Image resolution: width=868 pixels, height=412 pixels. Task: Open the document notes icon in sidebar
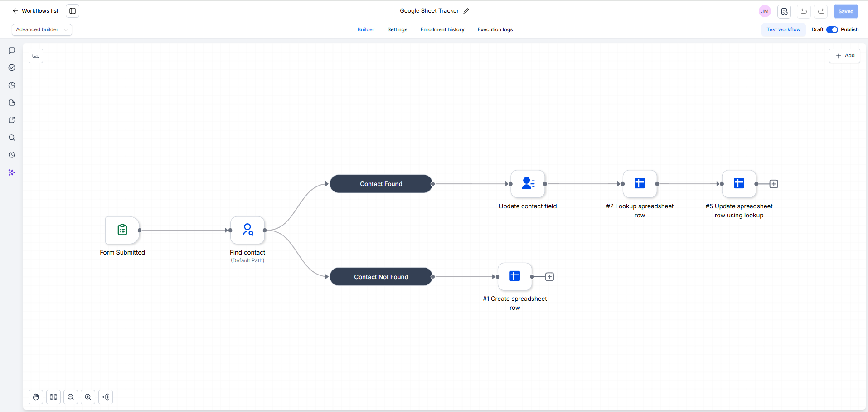point(12,103)
